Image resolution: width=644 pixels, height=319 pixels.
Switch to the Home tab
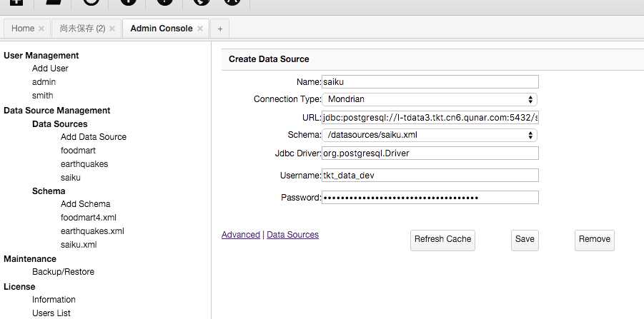[x=23, y=29]
